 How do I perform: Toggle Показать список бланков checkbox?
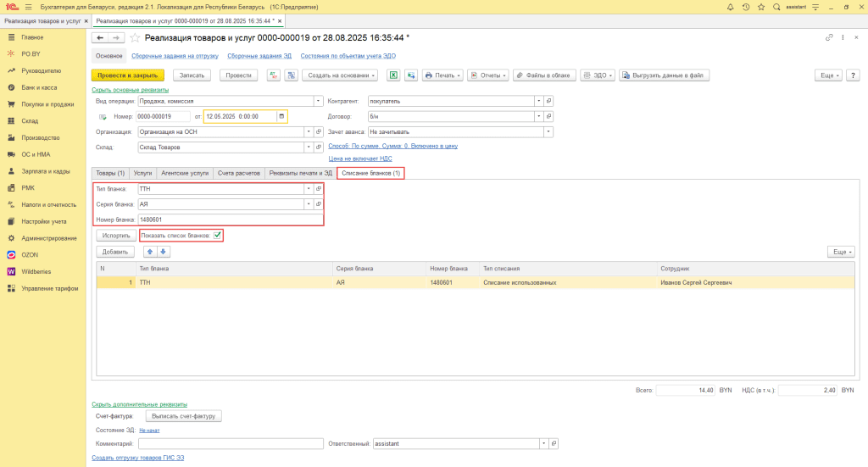(217, 235)
